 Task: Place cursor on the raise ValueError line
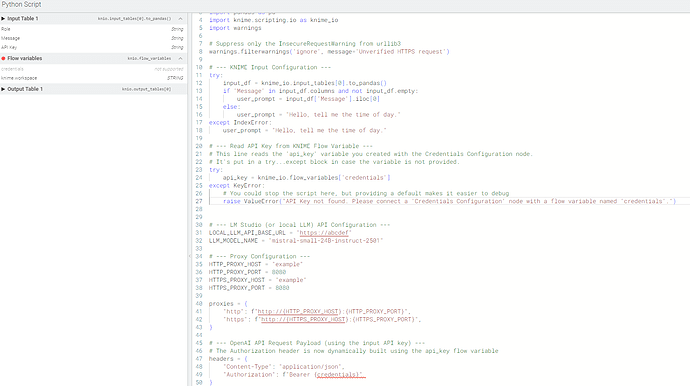coord(449,201)
